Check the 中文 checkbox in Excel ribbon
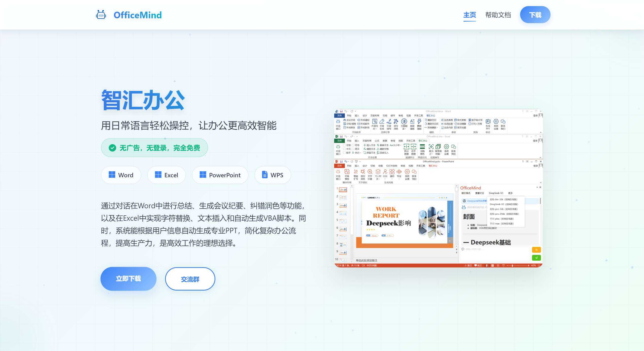Viewport: 644px width, 351px height. pyautogui.click(x=344, y=149)
